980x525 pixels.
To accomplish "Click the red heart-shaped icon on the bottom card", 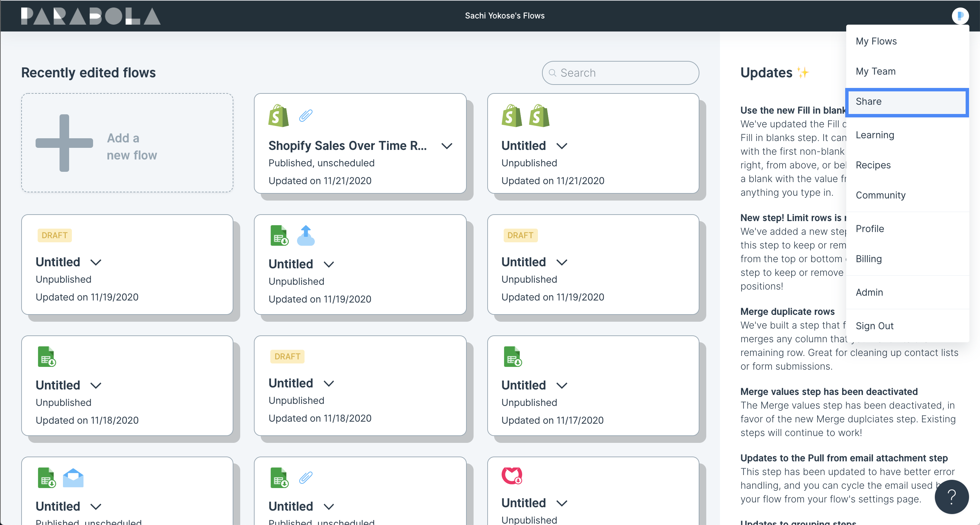I will [512, 475].
